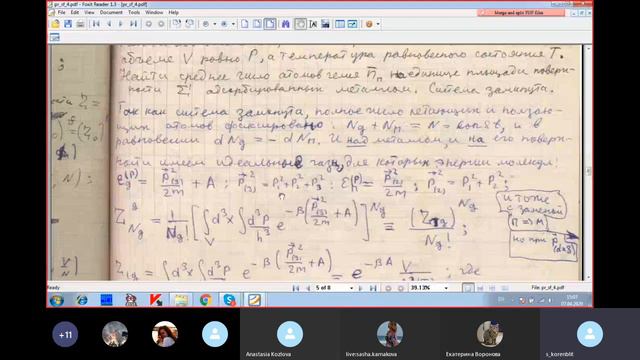This screenshot has height=360, width=640.
Task: Open the View menu
Action: (89, 13)
